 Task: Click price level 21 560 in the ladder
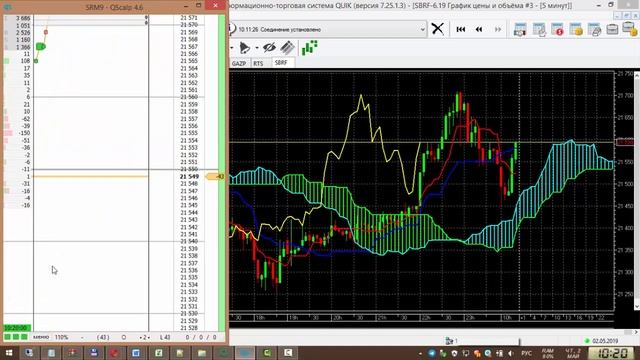(x=189, y=97)
